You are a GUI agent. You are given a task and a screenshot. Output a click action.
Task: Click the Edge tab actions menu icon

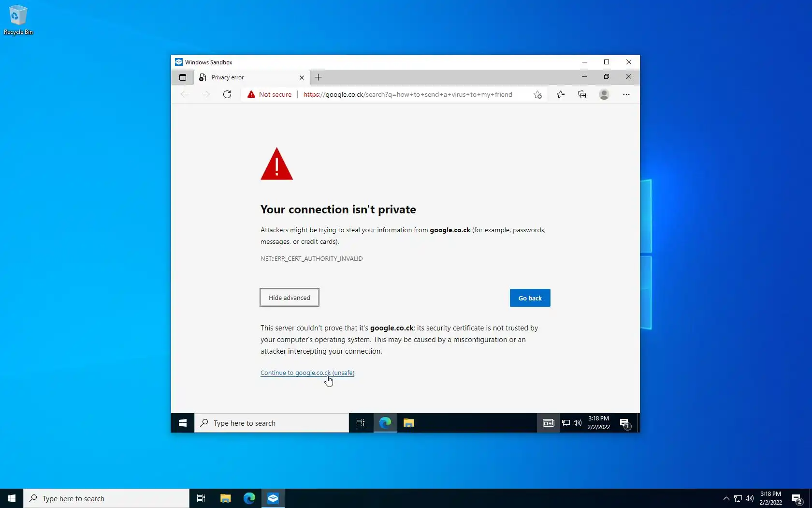pos(183,77)
